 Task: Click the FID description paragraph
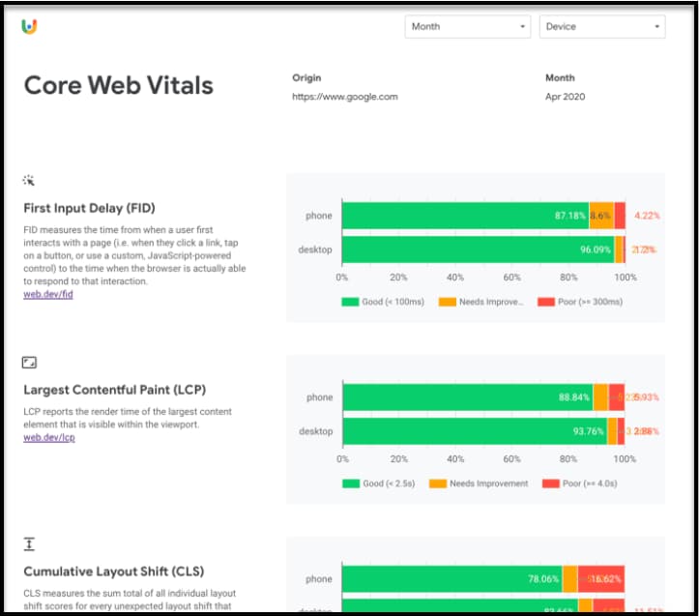(x=134, y=255)
